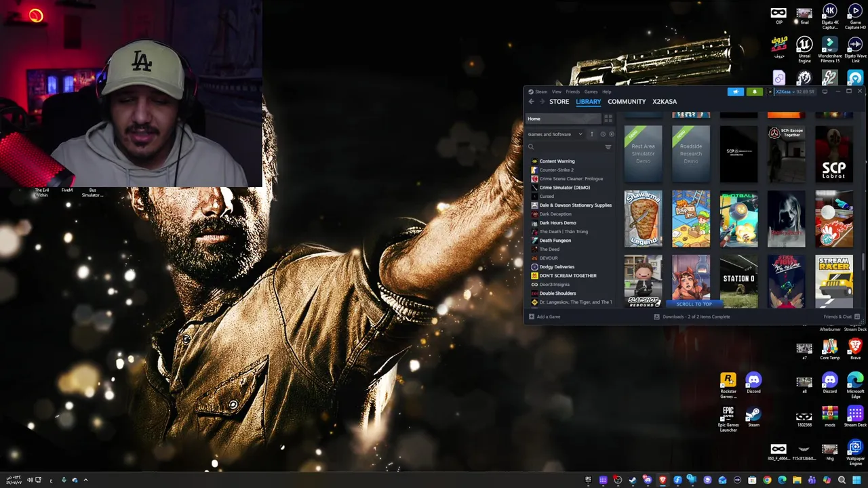Open the Steam menu
Viewport: 868px width, 488px height.
pos(540,91)
